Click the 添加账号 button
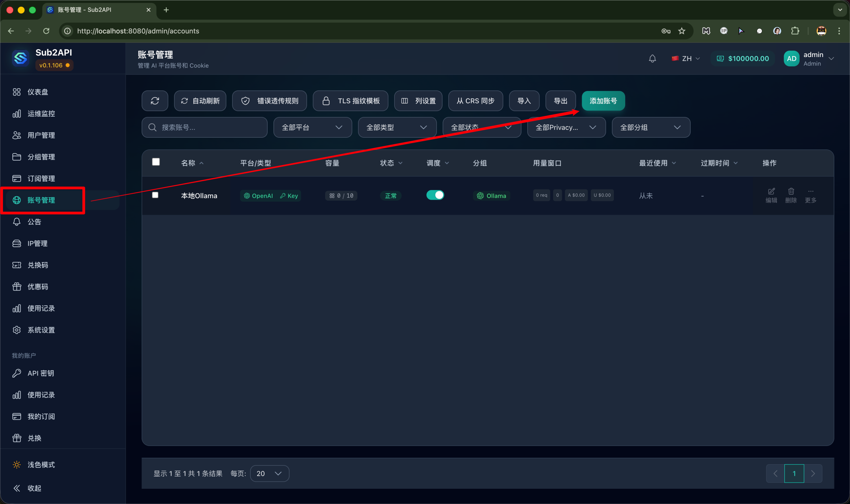The image size is (850, 504). tap(603, 101)
